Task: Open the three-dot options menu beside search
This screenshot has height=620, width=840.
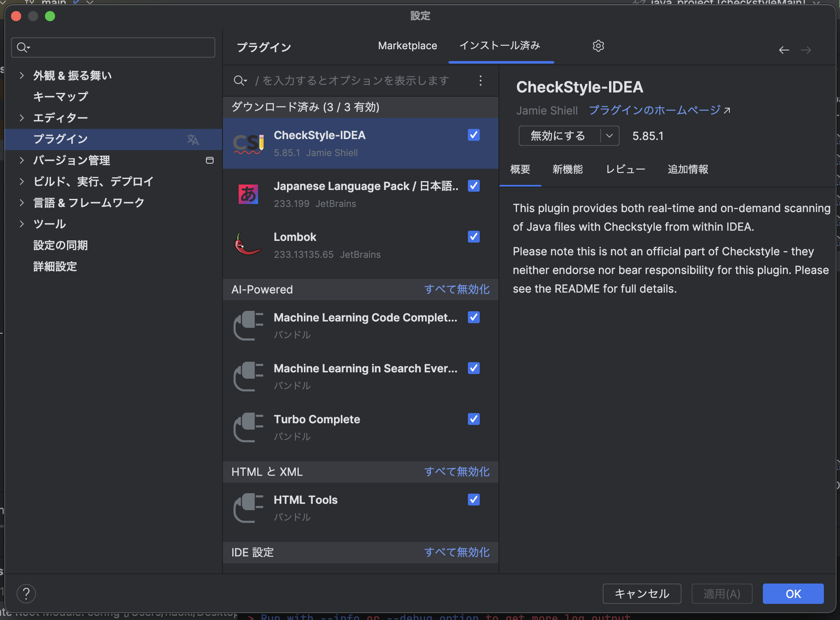Action: tap(481, 81)
